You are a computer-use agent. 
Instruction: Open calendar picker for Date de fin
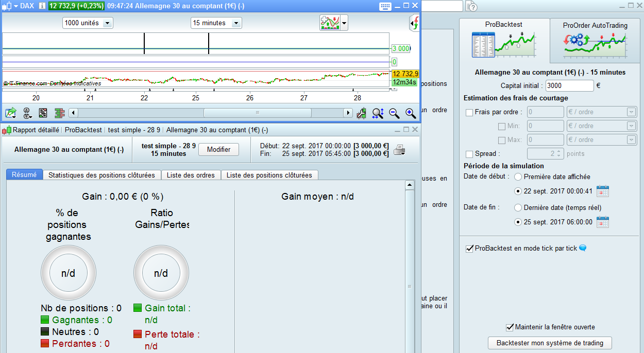(603, 222)
